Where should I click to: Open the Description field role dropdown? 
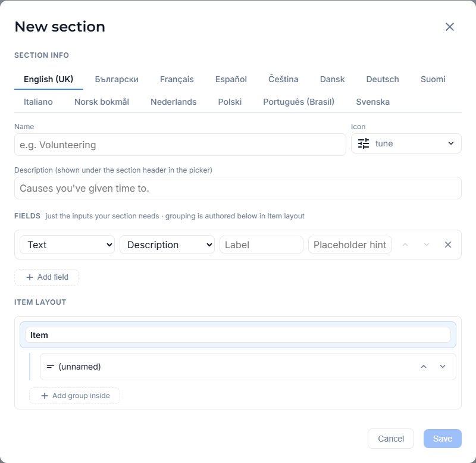(167, 245)
